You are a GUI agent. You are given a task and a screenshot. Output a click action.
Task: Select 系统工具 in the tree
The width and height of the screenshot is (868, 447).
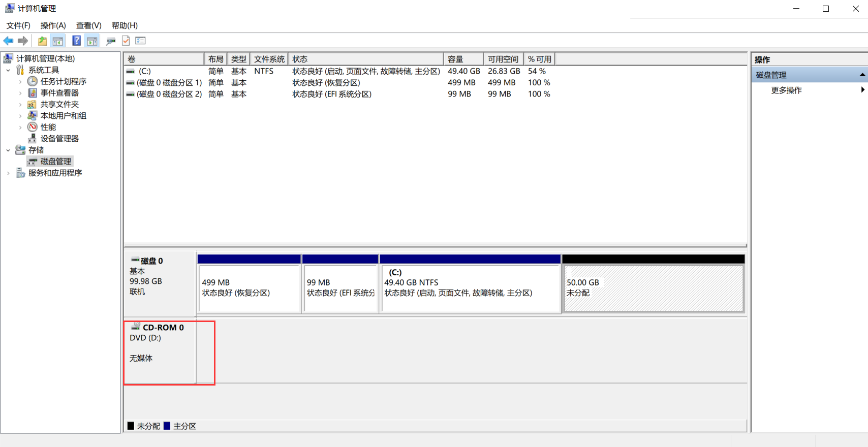click(x=44, y=70)
